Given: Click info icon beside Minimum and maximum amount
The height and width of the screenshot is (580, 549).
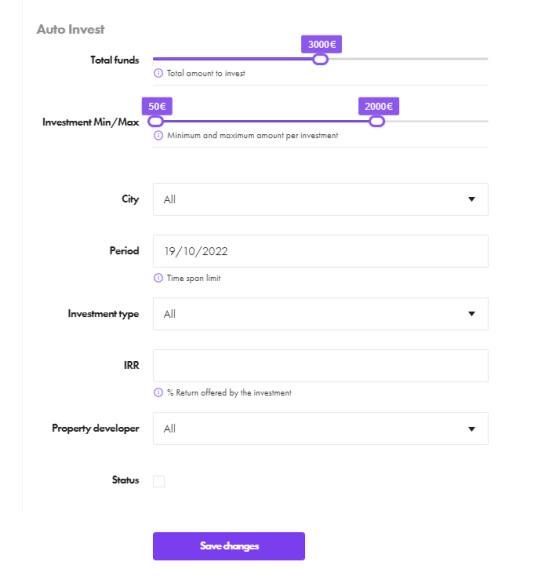Looking at the screenshot, I should pyautogui.click(x=158, y=135).
